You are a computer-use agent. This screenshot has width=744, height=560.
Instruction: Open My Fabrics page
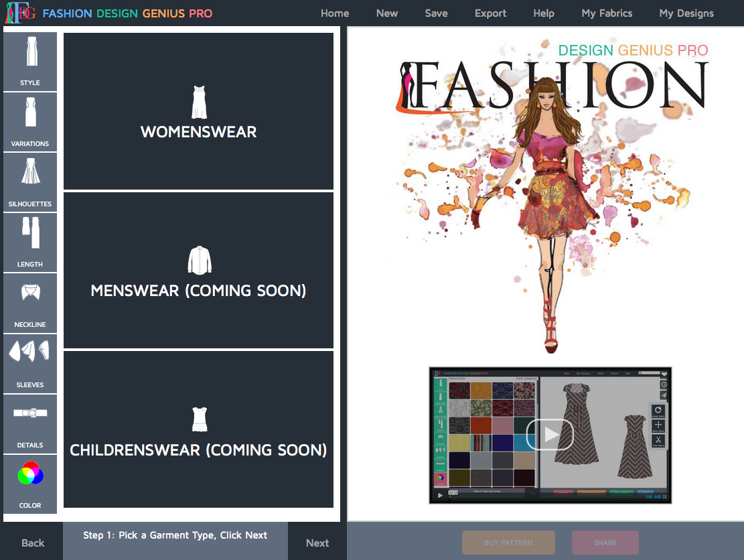point(607,13)
